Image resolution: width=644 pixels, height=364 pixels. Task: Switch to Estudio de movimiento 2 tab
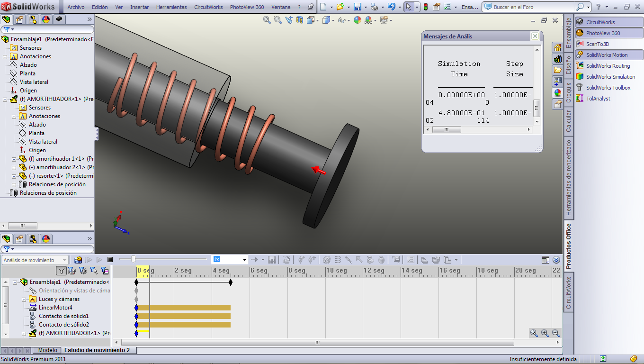coord(97,350)
